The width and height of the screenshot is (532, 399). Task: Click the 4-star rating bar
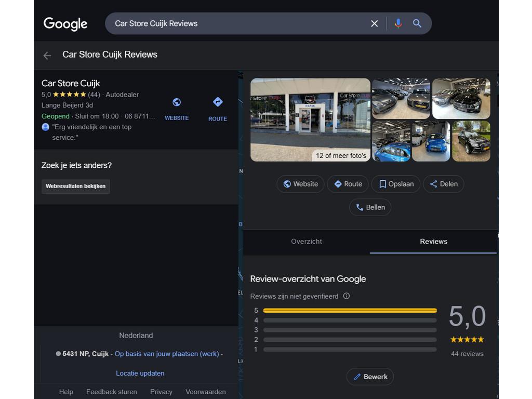coord(350,320)
